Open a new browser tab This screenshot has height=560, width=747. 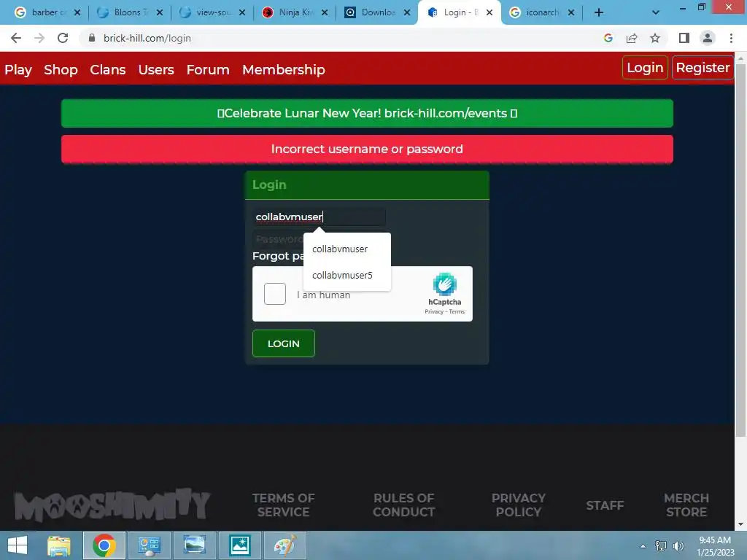[599, 12]
